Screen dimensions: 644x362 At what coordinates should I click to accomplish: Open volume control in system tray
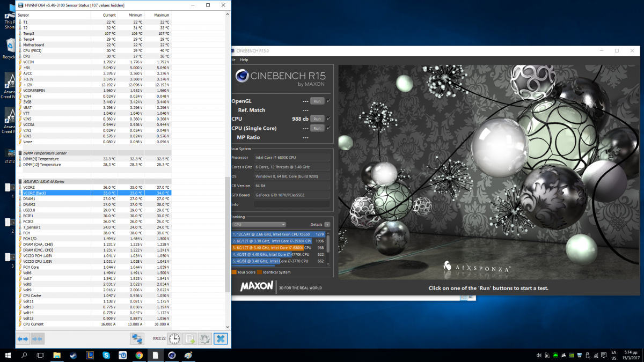click(538, 355)
